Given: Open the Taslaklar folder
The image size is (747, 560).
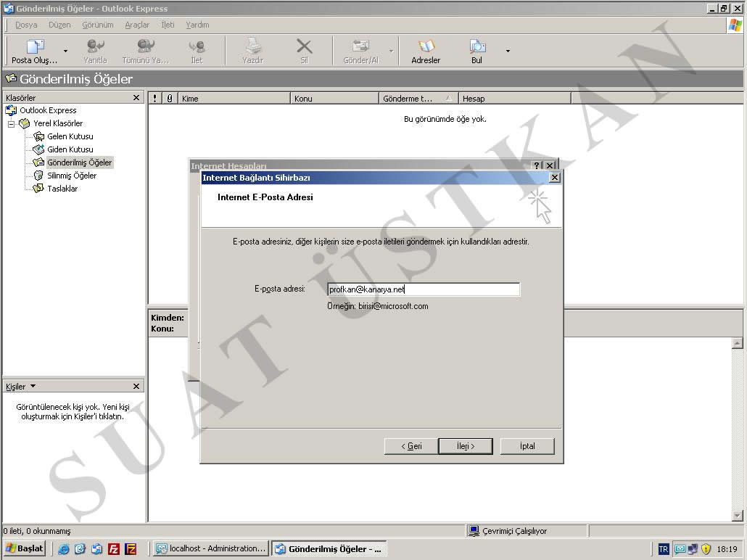Looking at the screenshot, I should (x=62, y=189).
